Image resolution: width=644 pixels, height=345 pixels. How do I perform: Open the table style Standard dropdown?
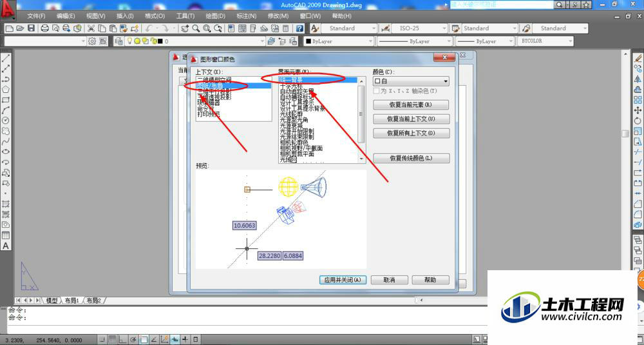pos(490,28)
